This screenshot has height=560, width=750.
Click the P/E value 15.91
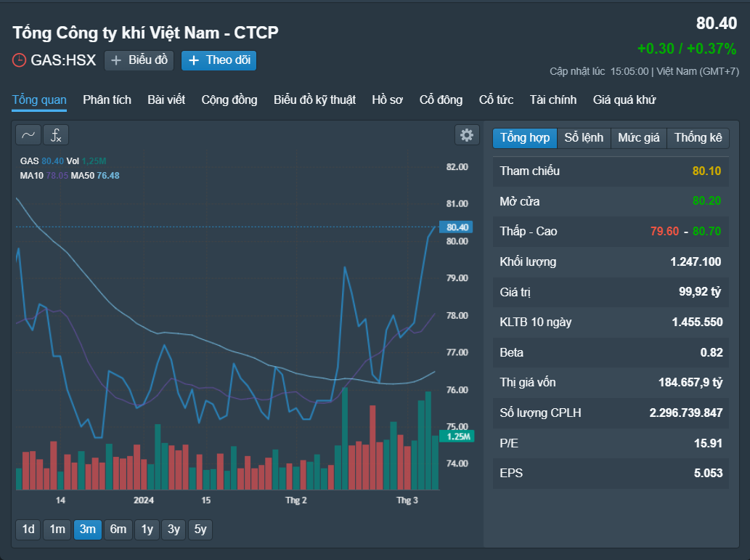pos(708,443)
